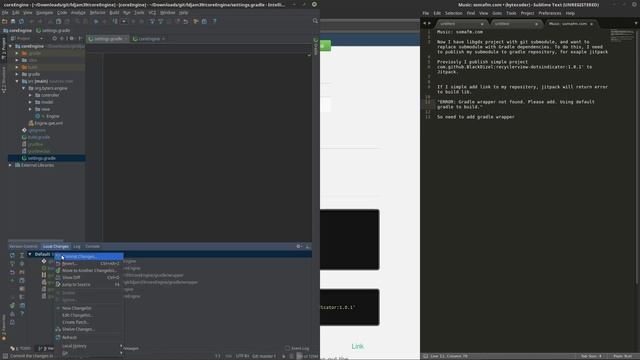640x360 pixels.
Task: Open the Sublime Text tab list dropdown arrow
Action: coord(636,24)
